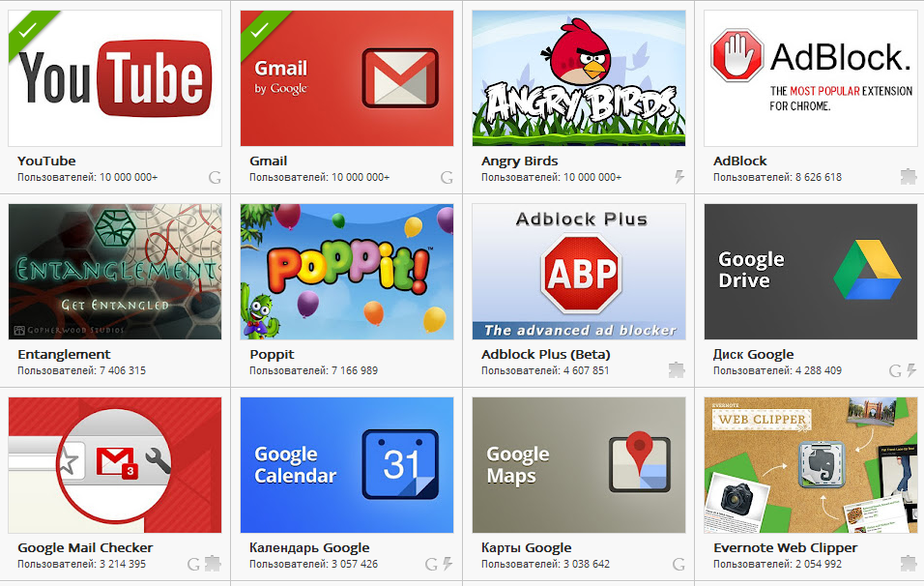The height and width of the screenshot is (586, 924).
Task: Click the Adblock Plus (Beta) title
Action: pyautogui.click(x=546, y=354)
